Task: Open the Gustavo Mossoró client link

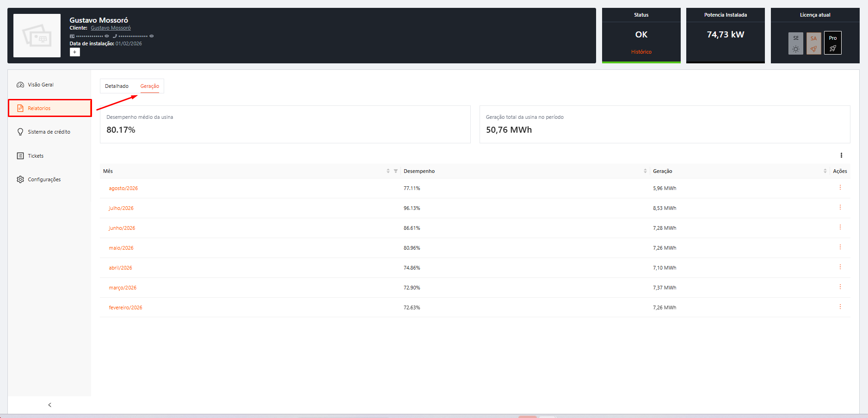Action: [x=111, y=28]
